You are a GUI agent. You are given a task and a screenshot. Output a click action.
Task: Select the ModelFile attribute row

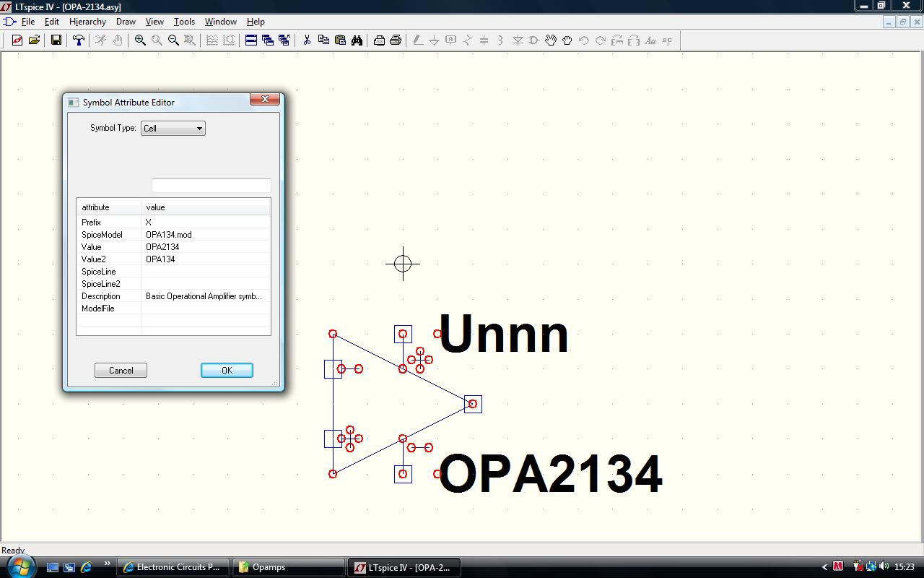pyautogui.click(x=173, y=309)
